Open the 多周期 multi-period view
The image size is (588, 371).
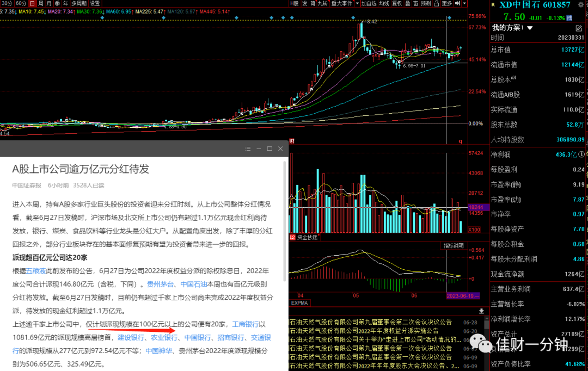(79, 3)
